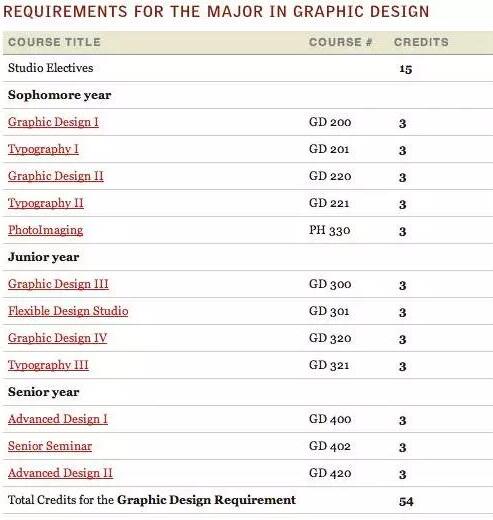Click the Junior year section heading
Image resolution: width=493 pixels, height=520 pixels.
point(44,257)
